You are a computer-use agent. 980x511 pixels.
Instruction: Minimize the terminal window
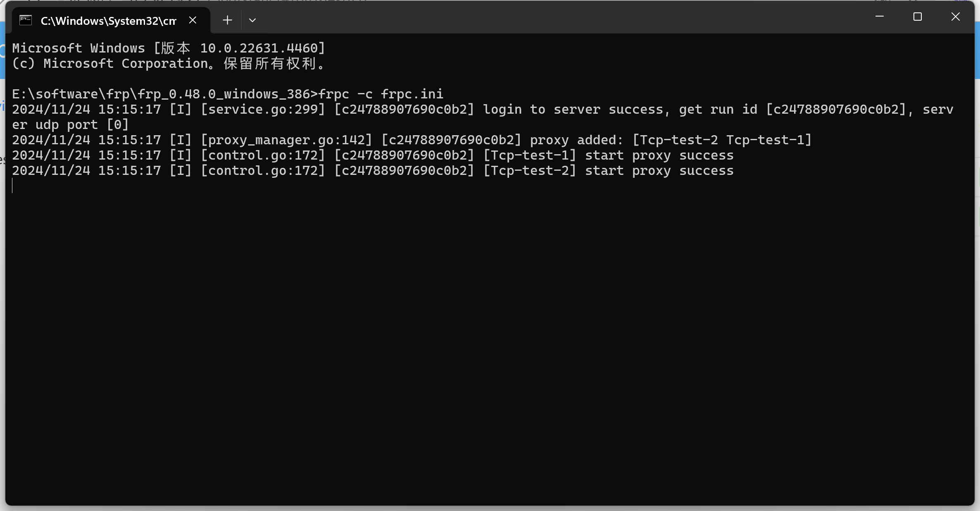click(x=879, y=17)
